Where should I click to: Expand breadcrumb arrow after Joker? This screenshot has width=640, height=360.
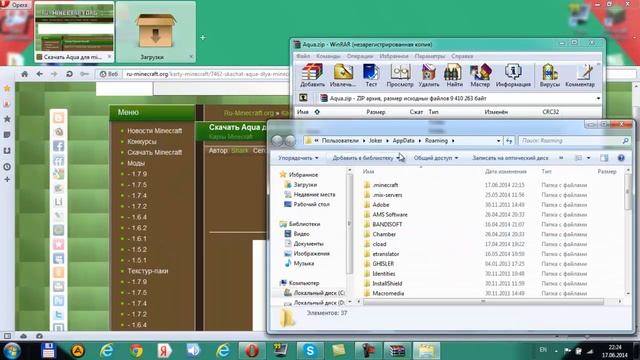(x=387, y=141)
